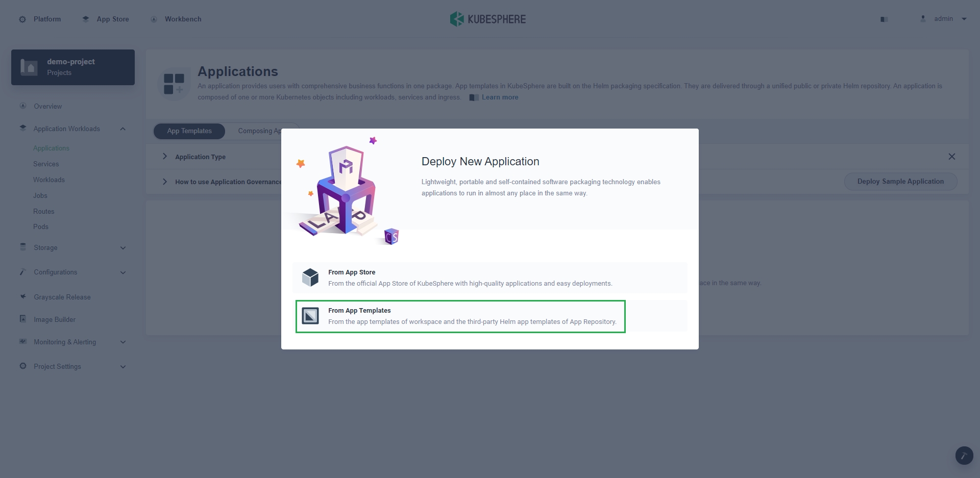Expand the Configurations menu
This screenshot has width=980, height=478.
click(x=123, y=272)
